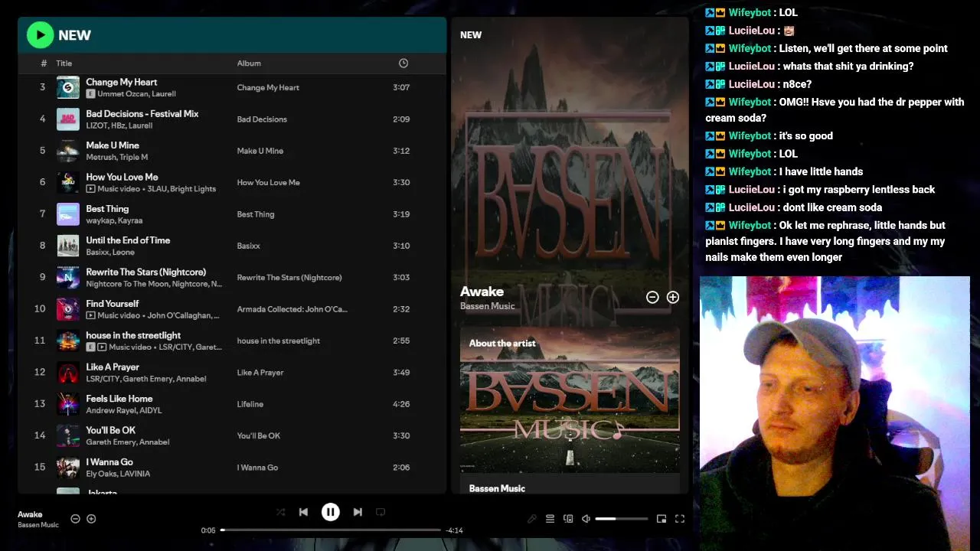Click the NEW heading in right panel
The image size is (980, 551).
[x=471, y=35]
